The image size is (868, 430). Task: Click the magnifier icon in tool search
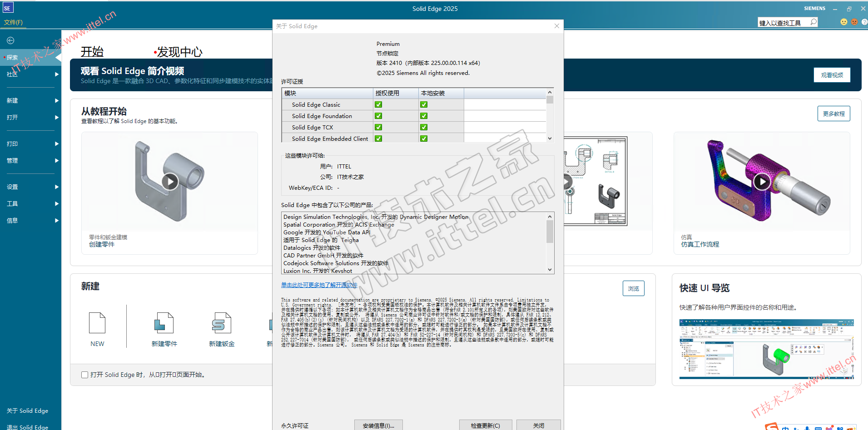[x=813, y=22]
